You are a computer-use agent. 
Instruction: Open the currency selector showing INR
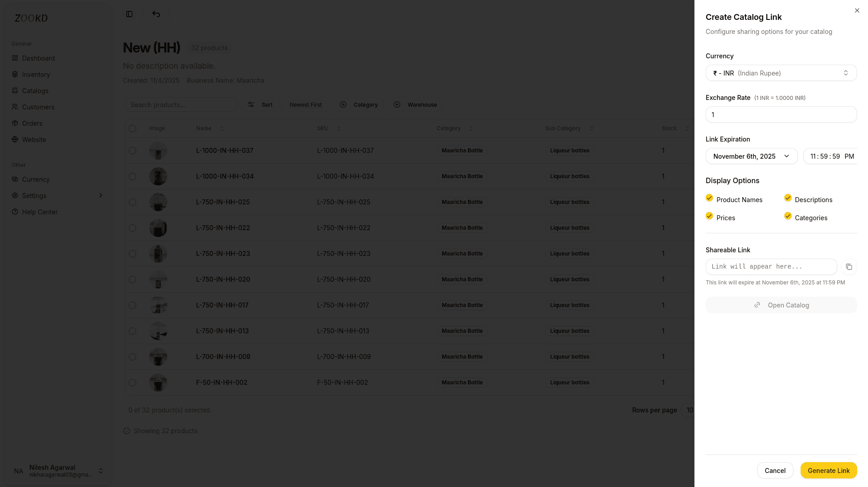pos(781,73)
